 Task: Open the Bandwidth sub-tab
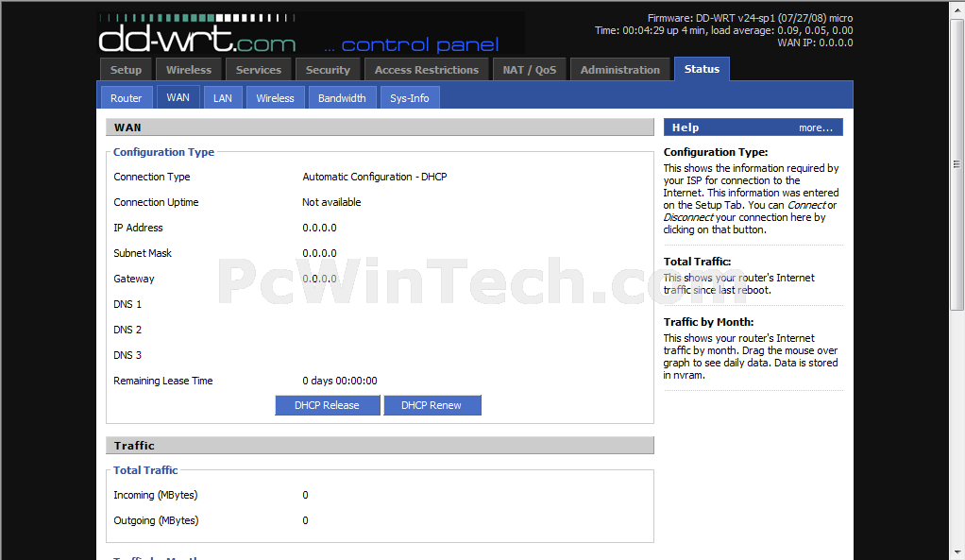coord(342,98)
